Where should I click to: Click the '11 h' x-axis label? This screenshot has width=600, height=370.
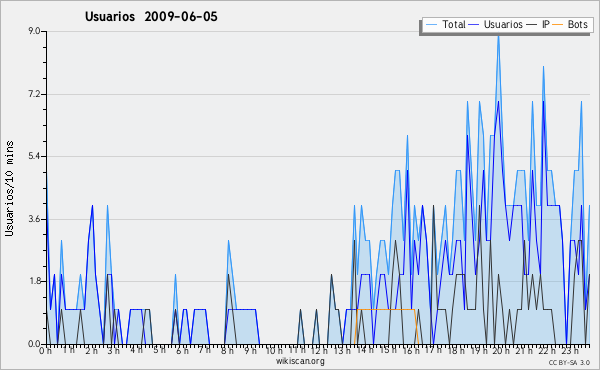point(297,350)
